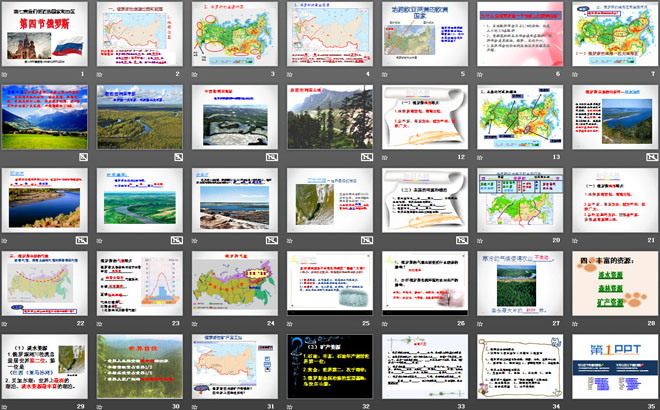The height and width of the screenshot is (410, 660).
Task: Click the transition star icon below slide 3
Action: tap(197, 74)
